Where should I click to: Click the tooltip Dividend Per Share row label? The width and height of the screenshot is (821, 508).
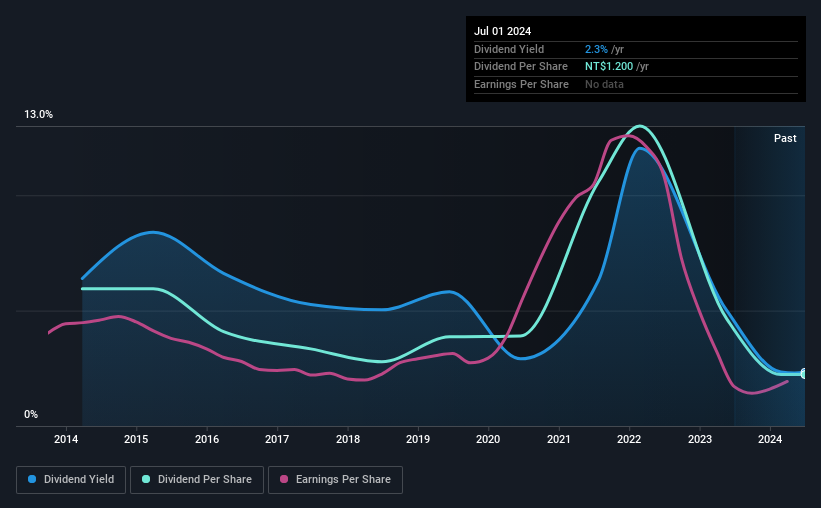tap(520, 67)
